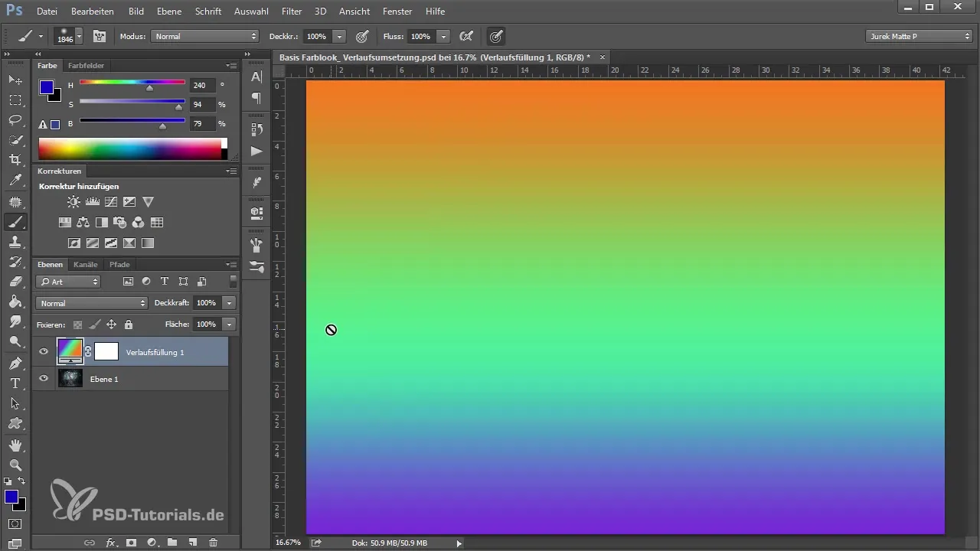The height and width of the screenshot is (551, 980).
Task: Select the History Brush tool
Action: (x=15, y=262)
